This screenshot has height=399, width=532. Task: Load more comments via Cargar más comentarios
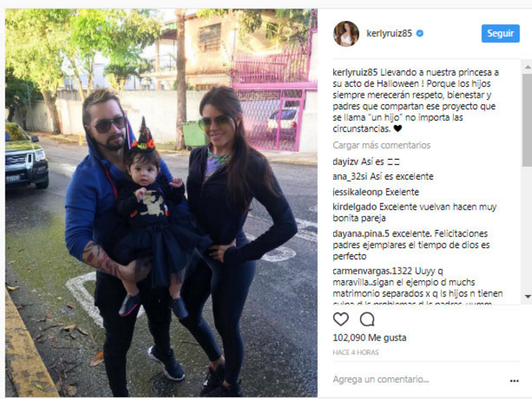click(381, 146)
